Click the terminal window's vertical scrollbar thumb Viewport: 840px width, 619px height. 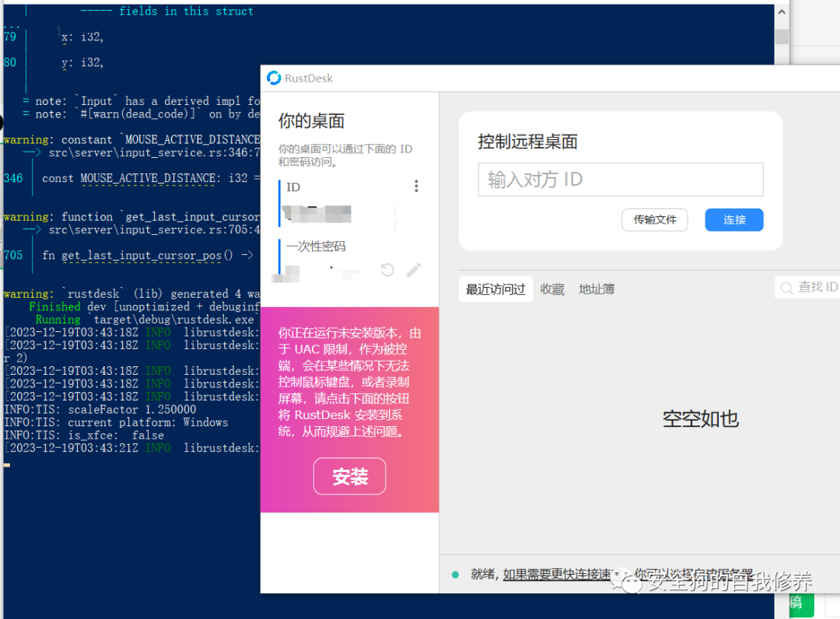coord(782,37)
